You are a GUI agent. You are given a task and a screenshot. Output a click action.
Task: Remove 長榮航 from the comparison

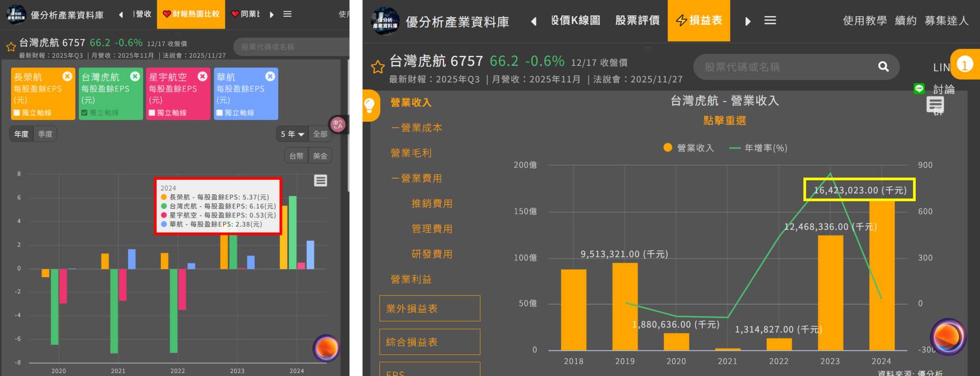(67, 76)
